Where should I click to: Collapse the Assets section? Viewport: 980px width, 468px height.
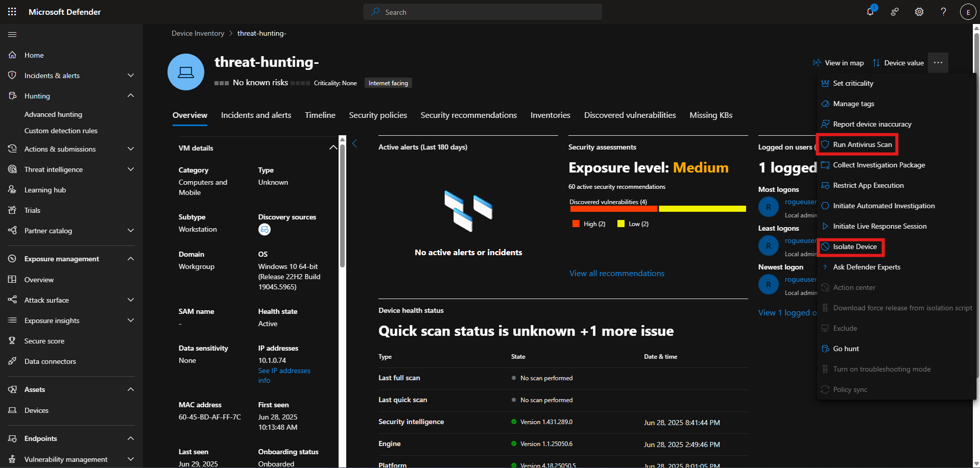[x=131, y=389]
